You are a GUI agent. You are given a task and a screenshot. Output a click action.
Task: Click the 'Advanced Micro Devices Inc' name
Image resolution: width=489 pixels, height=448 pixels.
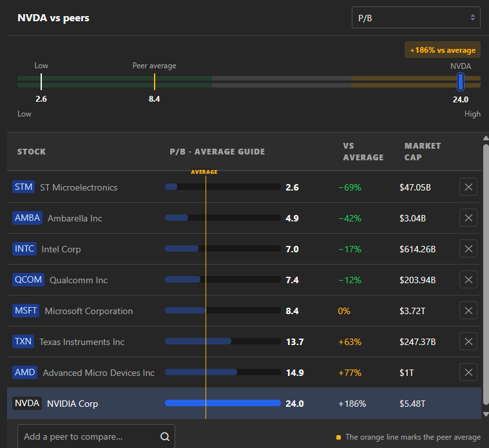(99, 373)
